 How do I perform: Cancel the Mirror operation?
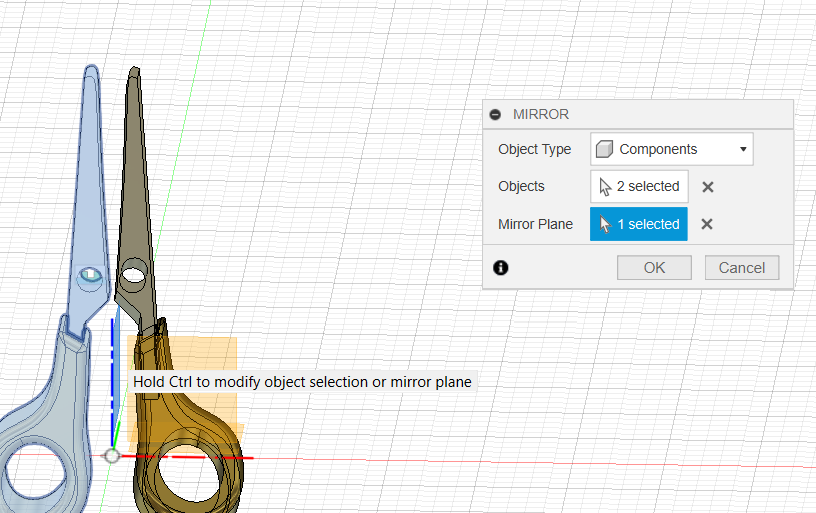click(742, 267)
